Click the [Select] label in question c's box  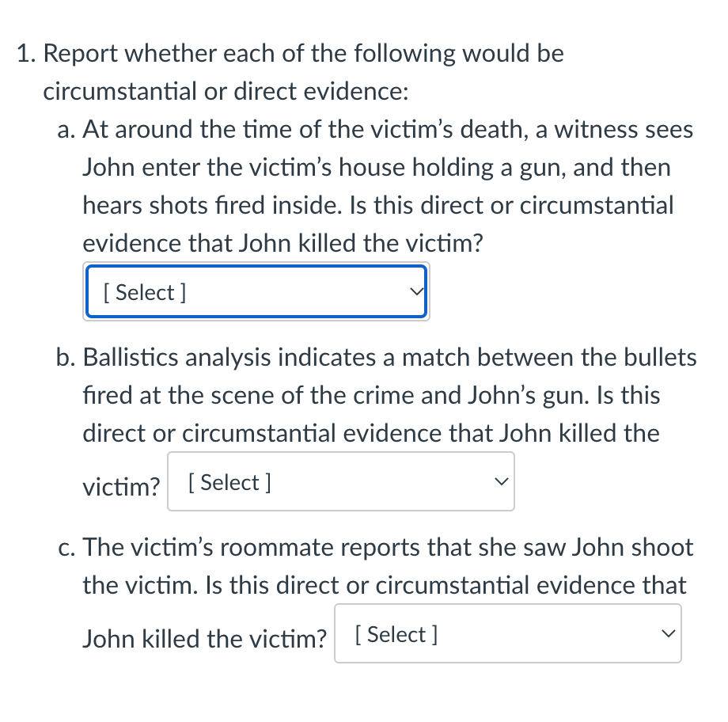(394, 633)
